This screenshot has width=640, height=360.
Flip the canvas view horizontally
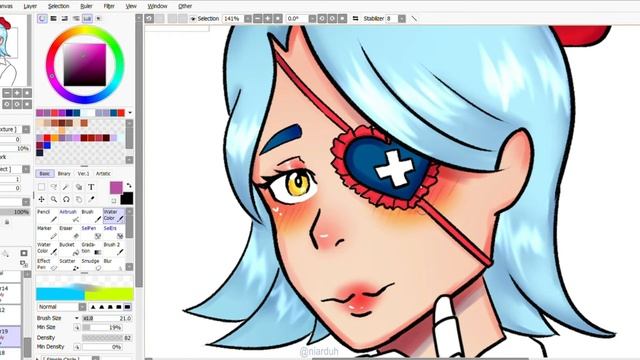click(356, 19)
